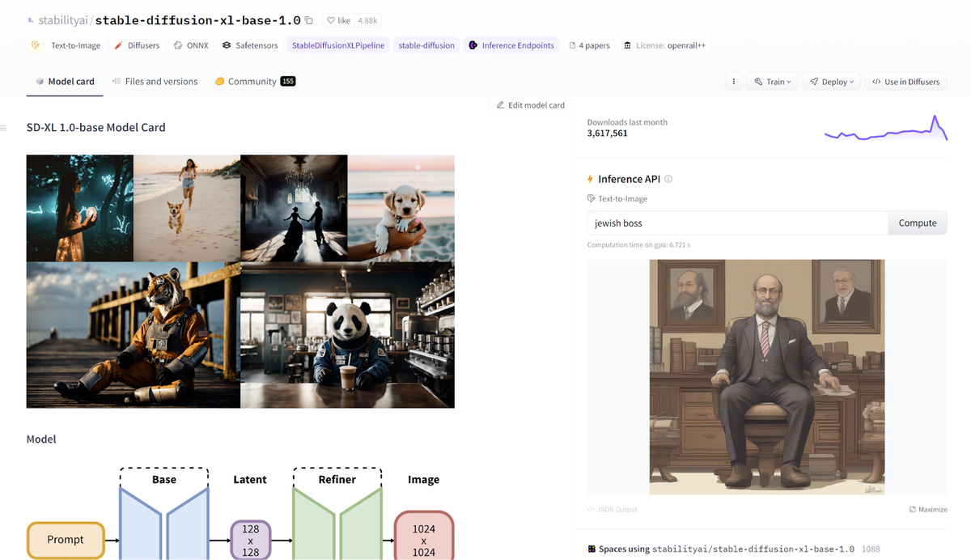Click the text-to-image prompt input field
Viewport: 971px width, 560px height.
[737, 223]
